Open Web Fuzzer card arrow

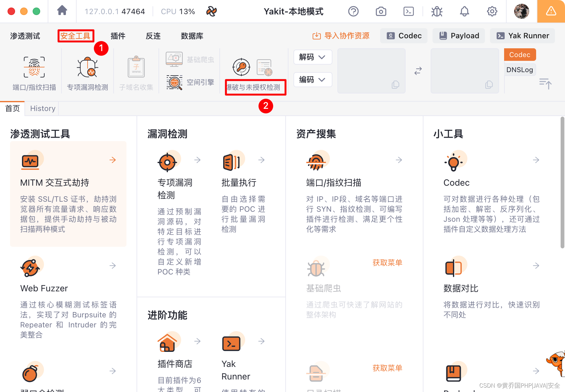pyautogui.click(x=113, y=266)
